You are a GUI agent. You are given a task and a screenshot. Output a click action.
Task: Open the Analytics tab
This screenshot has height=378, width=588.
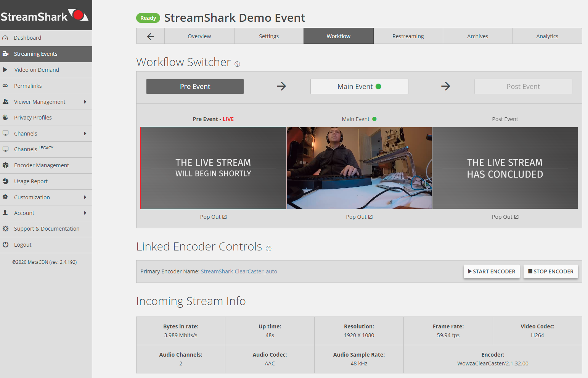(x=547, y=36)
